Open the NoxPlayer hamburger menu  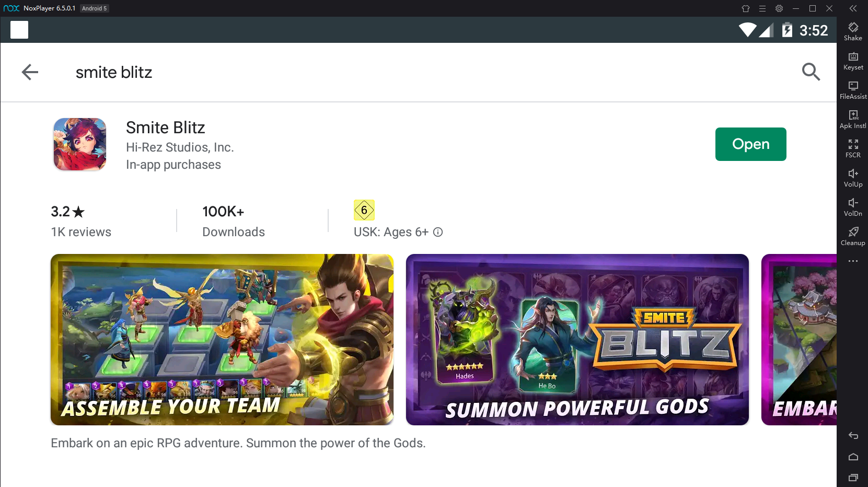coord(762,8)
